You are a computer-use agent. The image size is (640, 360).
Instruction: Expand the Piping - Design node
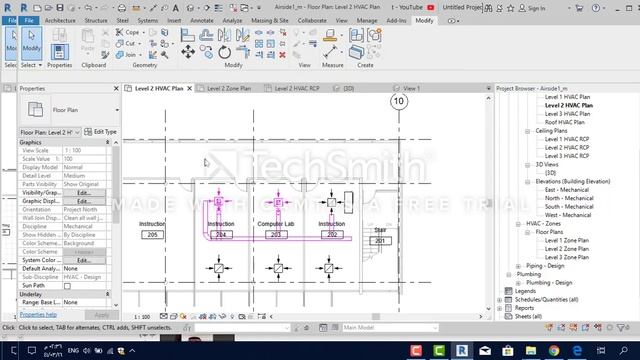pos(518,266)
